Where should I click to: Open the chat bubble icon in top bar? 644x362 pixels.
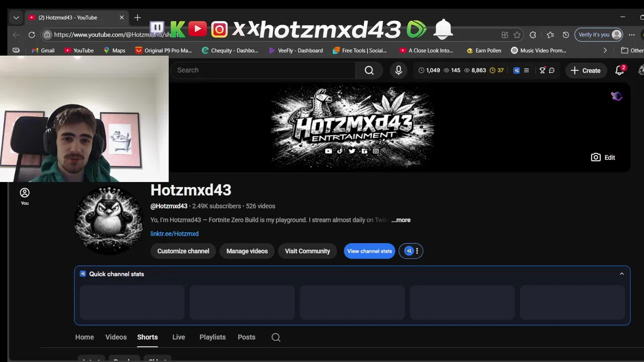[x=552, y=70]
